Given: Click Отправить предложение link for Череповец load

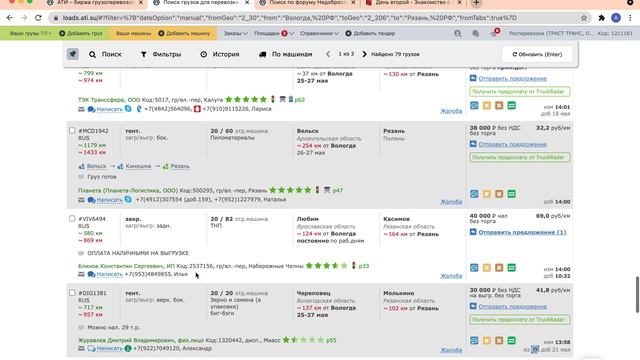Looking at the screenshot, I should point(512,307).
